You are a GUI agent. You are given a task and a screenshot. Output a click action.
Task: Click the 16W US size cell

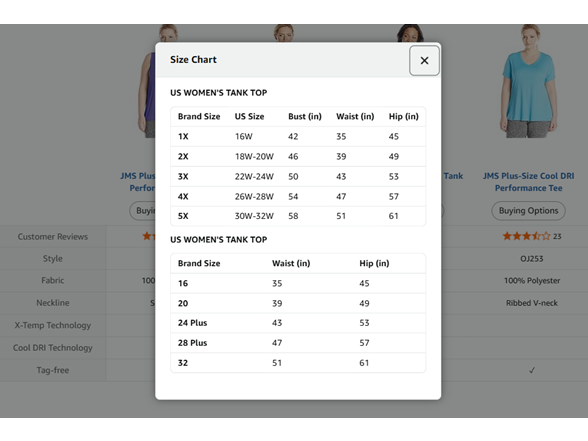(x=244, y=136)
